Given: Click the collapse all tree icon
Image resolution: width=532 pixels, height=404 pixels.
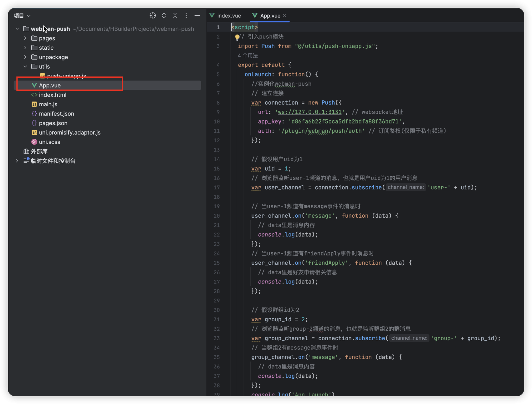Looking at the screenshot, I should [175, 16].
